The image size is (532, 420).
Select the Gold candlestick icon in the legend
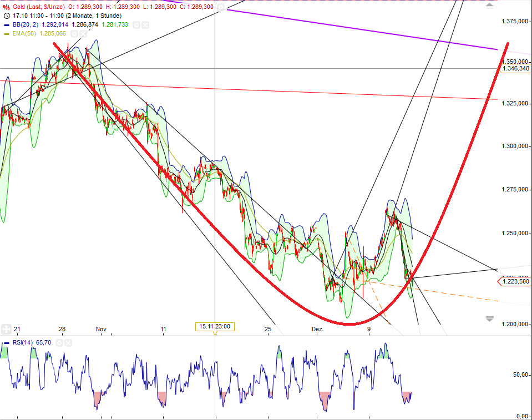6,7
